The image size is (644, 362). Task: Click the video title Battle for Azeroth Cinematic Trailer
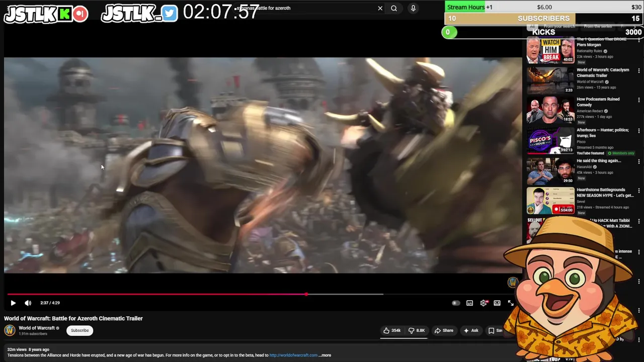pos(73,319)
